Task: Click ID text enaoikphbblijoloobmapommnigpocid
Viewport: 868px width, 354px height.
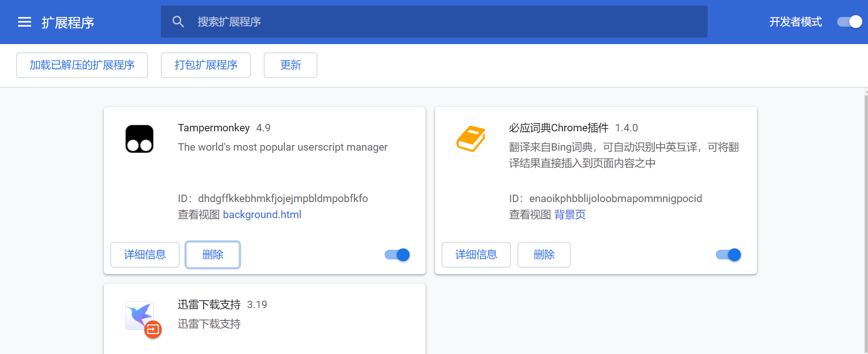Action: click(616, 198)
